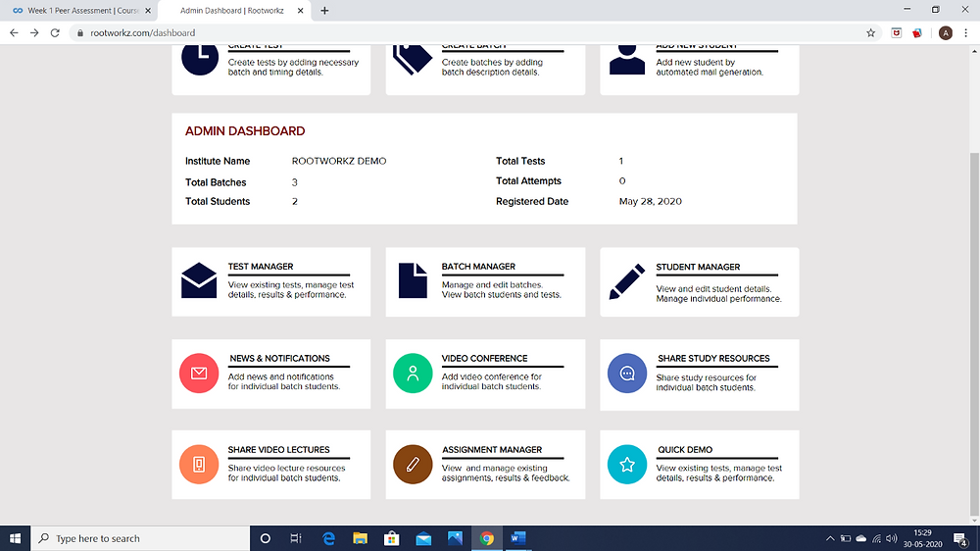
Task: Click the ADMIN DASHBOARD title text
Action: (245, 131)
